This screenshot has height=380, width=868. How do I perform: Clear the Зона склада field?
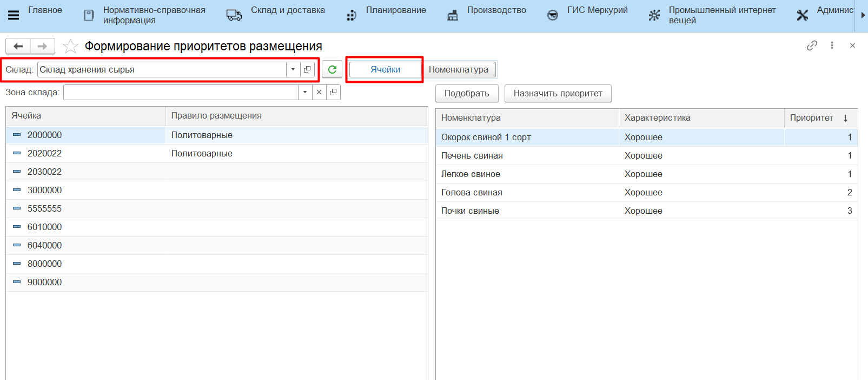click(319, 92)
